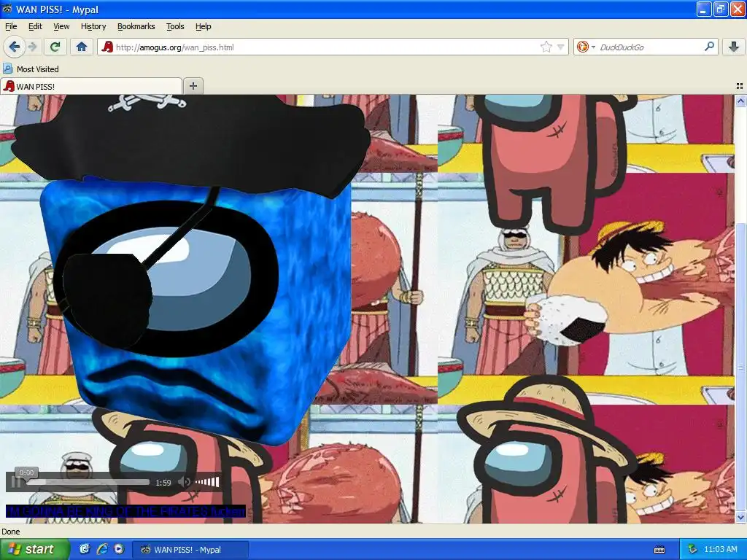Click the vertical scrollbar thumb
Image resolution: width=747 pixels, height=560 pixels.
pos(740,367)
